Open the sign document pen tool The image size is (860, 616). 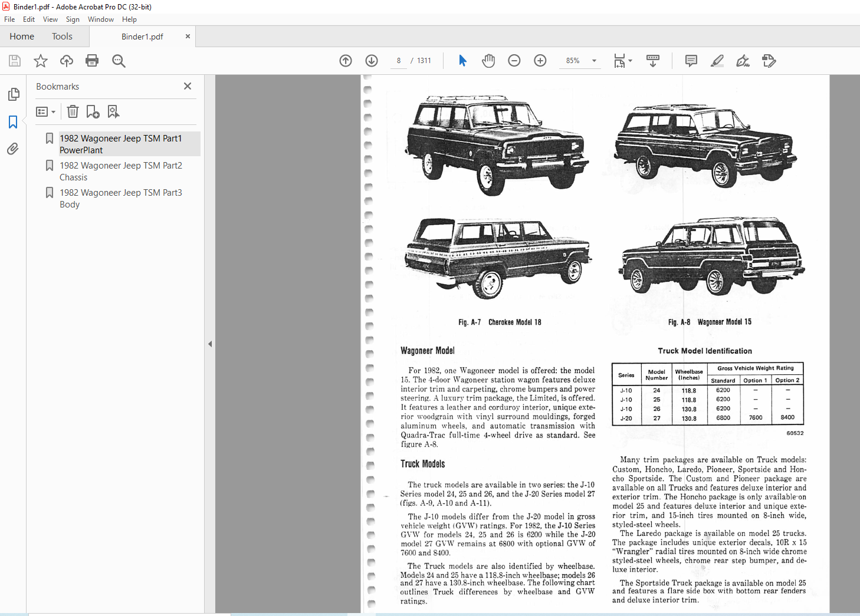pyautogui.click(x=743, y=61)
